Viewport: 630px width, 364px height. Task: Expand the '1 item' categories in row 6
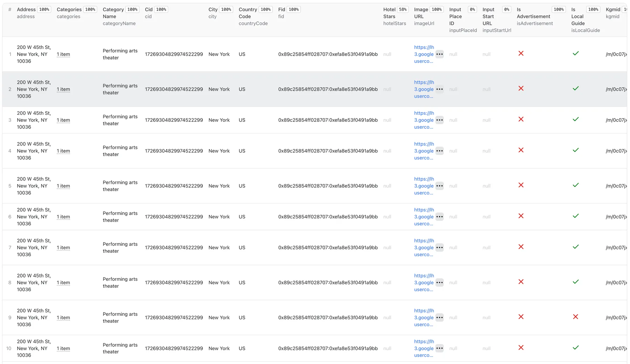(x=63, y=217)
